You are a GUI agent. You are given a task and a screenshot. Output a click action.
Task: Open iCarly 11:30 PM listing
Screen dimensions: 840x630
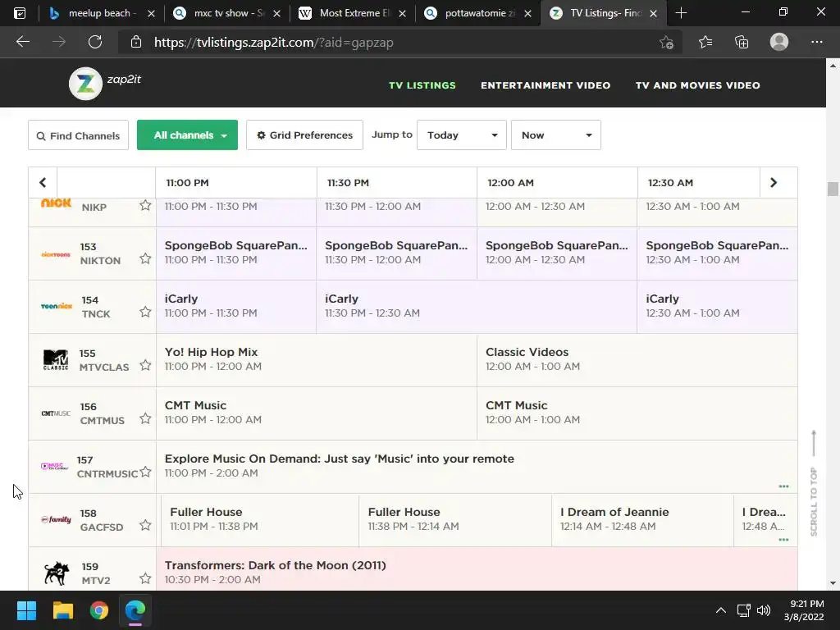coord(477,307)
